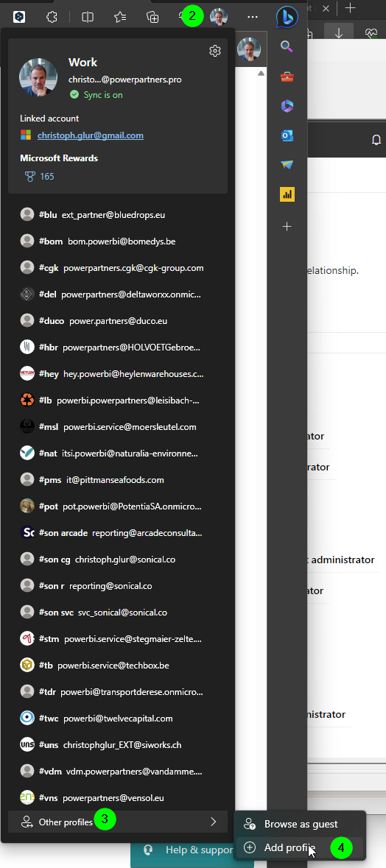Click the plus icon to customize sidebar
Image resolution: width=386 pixels, height=868 pixels.
coord(287,226)
